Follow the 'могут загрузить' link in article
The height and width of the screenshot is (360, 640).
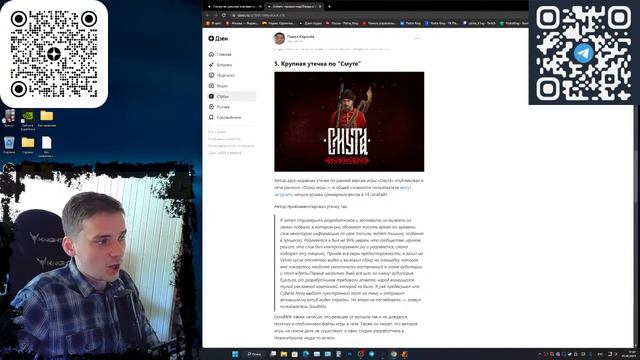pos(406,187)
